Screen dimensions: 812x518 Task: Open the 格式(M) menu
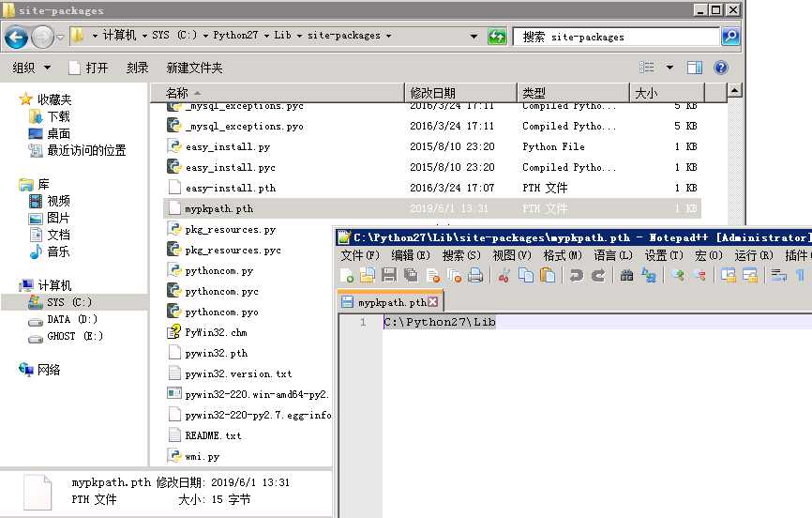point(563,255)
